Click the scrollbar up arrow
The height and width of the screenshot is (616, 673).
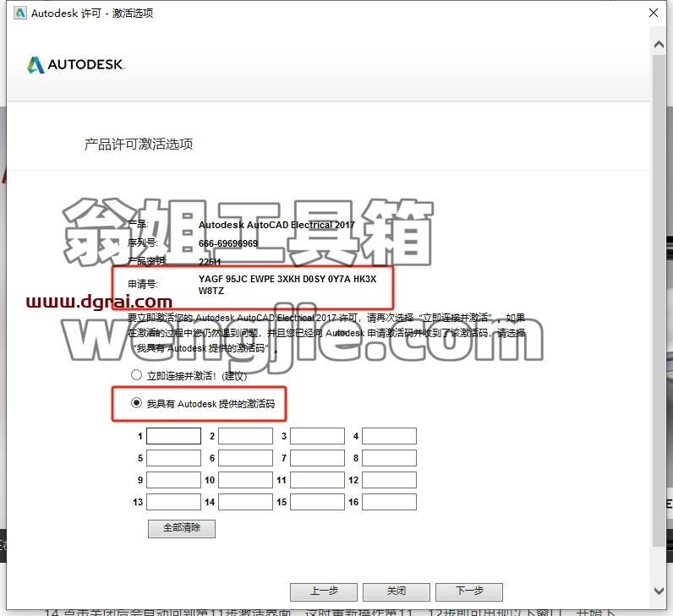tap(659, 45)
